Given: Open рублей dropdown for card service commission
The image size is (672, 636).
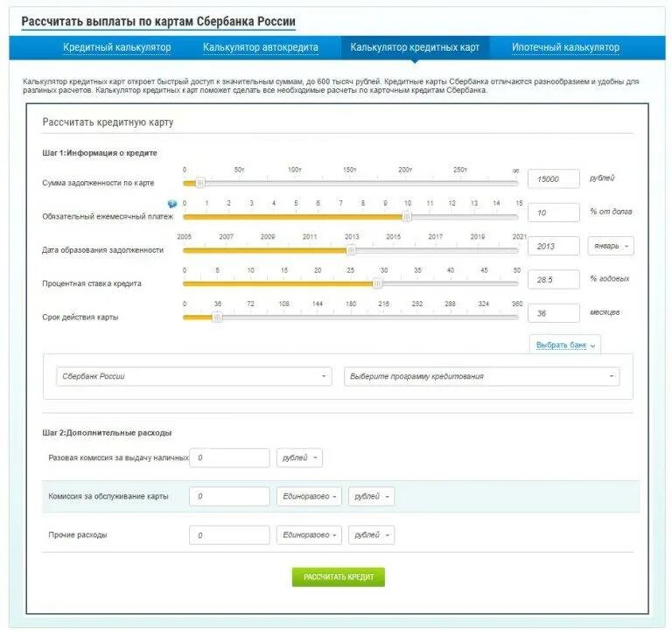Looking at the screenshot, I should pyautogui.click(x=372, y=496).
